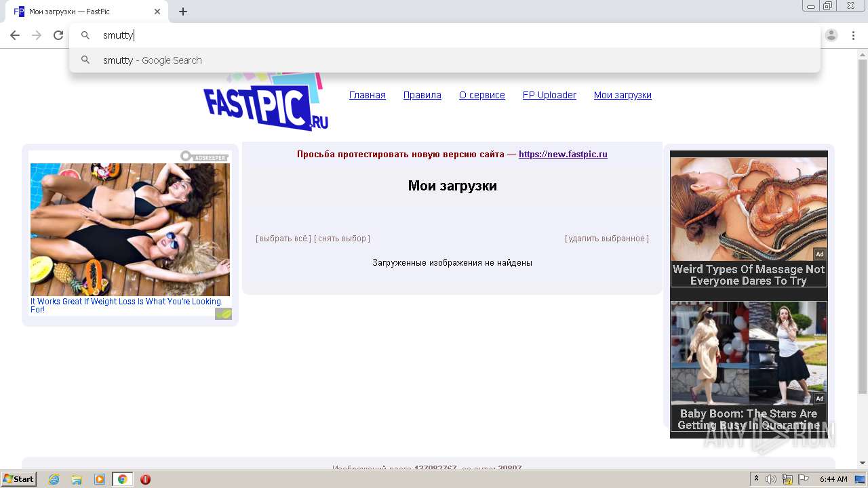Open the Windows Start button

tap(18, 479)
